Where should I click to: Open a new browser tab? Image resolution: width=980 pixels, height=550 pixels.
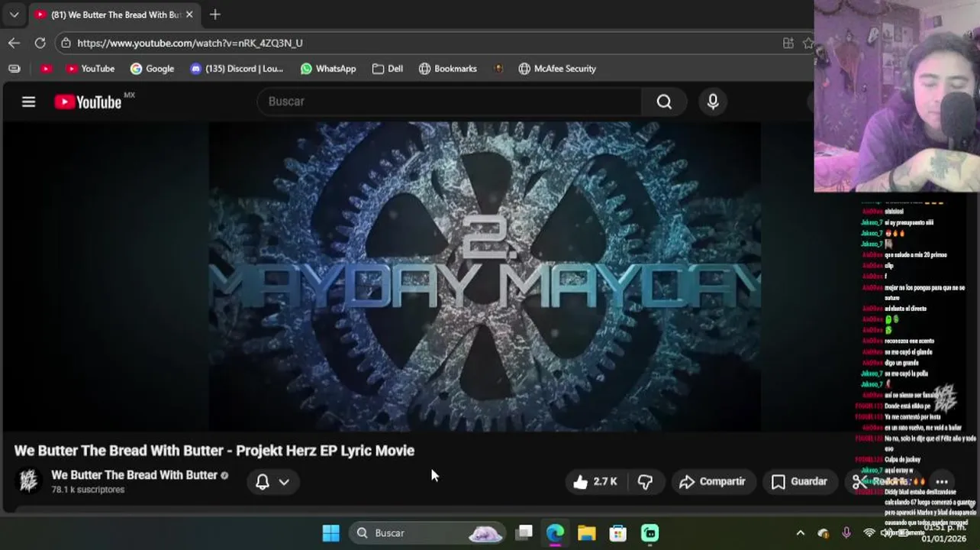coord(215,15)
